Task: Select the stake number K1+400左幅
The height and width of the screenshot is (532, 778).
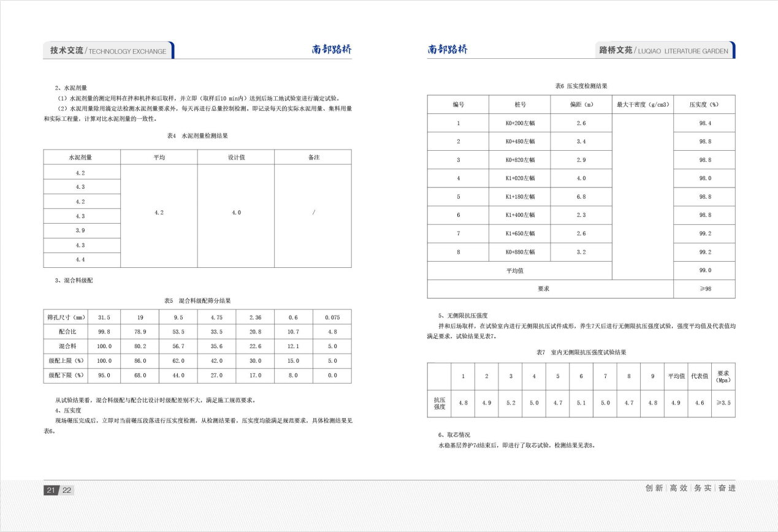Action: [520, 215]
